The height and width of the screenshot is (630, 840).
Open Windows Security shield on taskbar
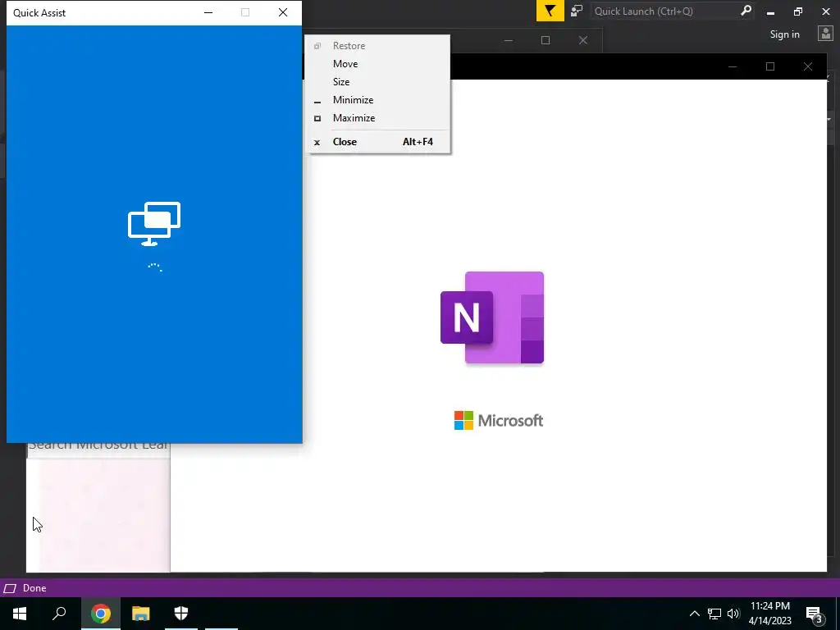click(181, 614)
